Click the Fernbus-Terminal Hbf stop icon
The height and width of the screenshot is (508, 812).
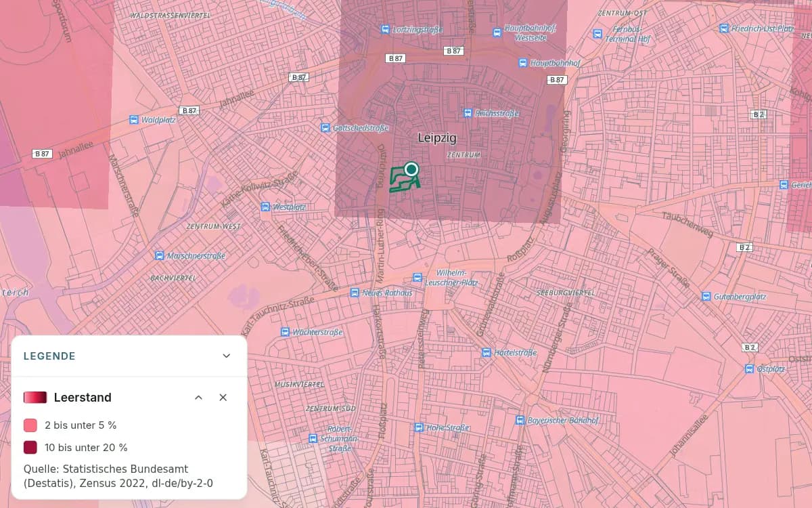[x=597, y=33]
